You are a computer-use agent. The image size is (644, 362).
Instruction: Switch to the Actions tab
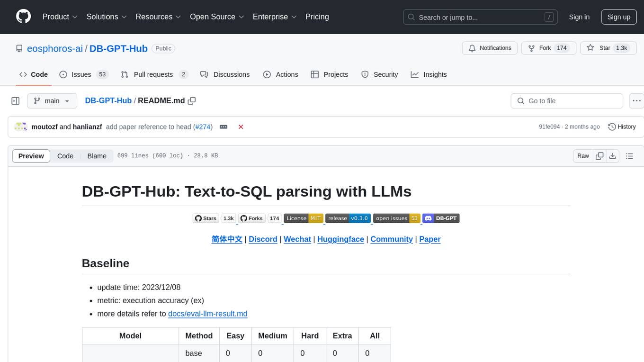coord(280,74)
